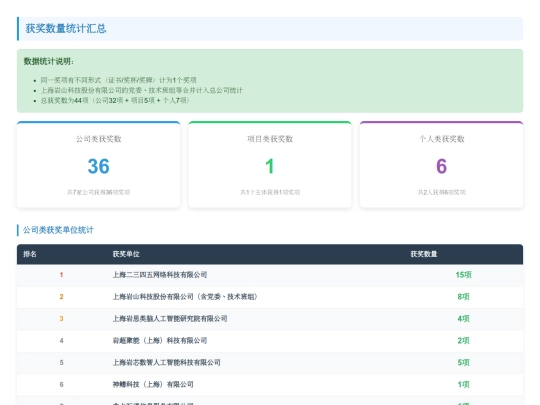Screen dimensions: 540x405
Task: Select rank 5 in 上海岩芯数智 row
Action: click(61, 362)
